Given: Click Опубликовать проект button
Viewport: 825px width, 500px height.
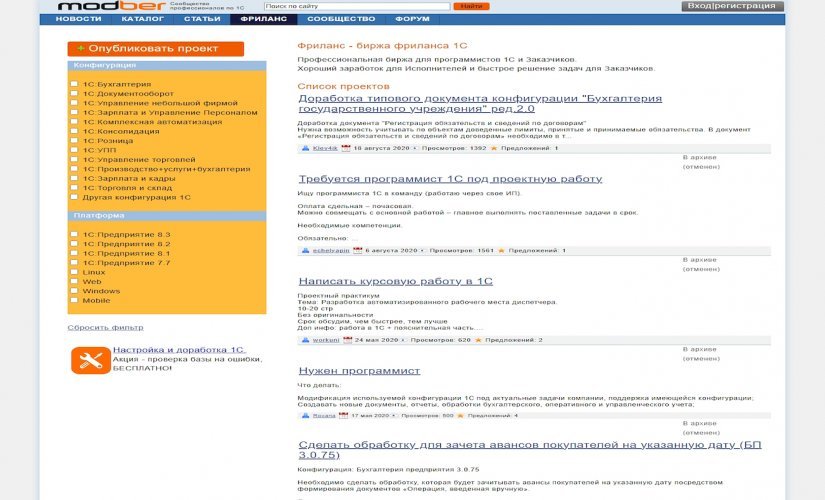Looking at the screenshot, I should [156, 48].
